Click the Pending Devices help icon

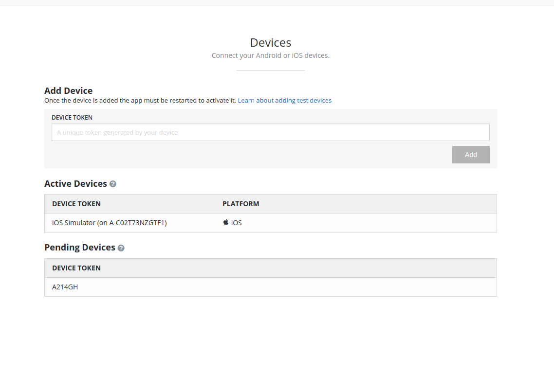121,248
